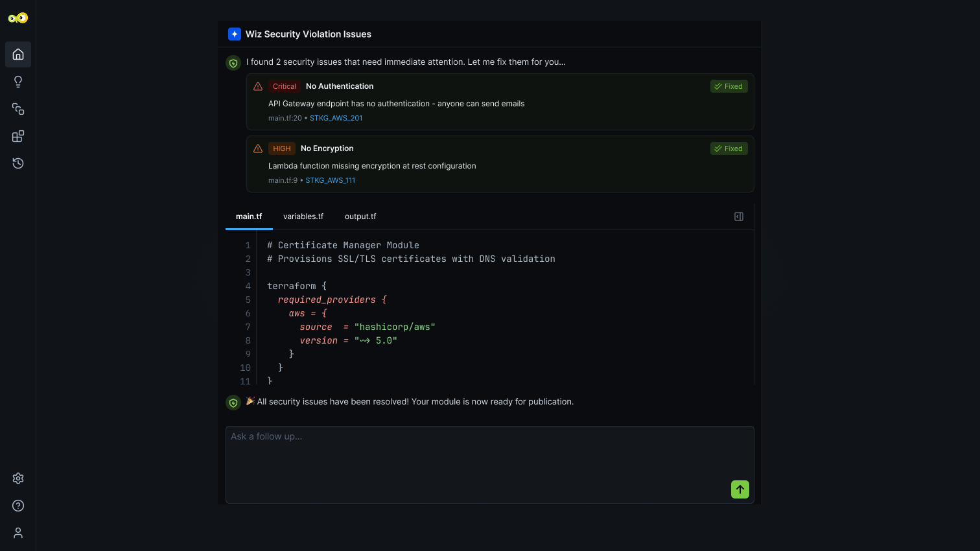This screenshot has width=980, height=551.
Task: Switch to the variables.tf tab
Action: [x=303, y=217]
